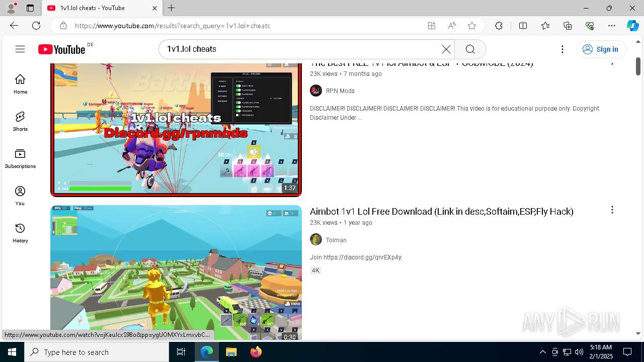Open Browser essentials
The height and width of the screenshot is (362, 644).
590,26
